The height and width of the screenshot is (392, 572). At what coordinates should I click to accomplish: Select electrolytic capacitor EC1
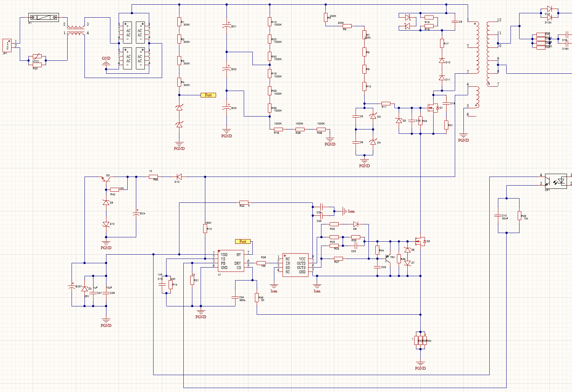click(x=226, y=26)
